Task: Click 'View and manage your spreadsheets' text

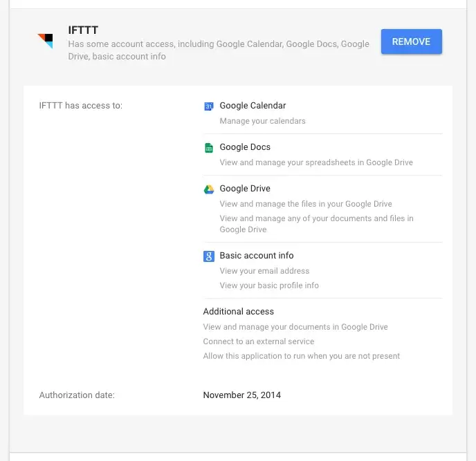Action: (316, 162)
